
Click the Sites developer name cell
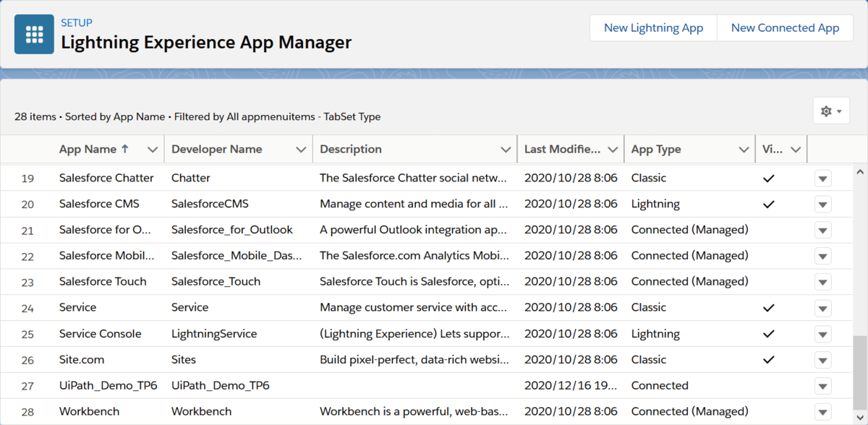pyautogui.click(x=184, y=359)
